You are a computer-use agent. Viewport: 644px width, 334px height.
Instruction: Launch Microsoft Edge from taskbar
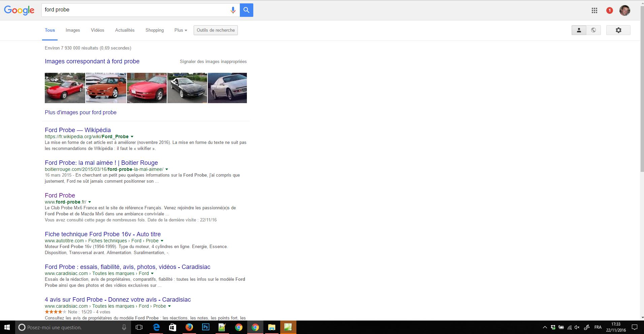pos(156,327)
